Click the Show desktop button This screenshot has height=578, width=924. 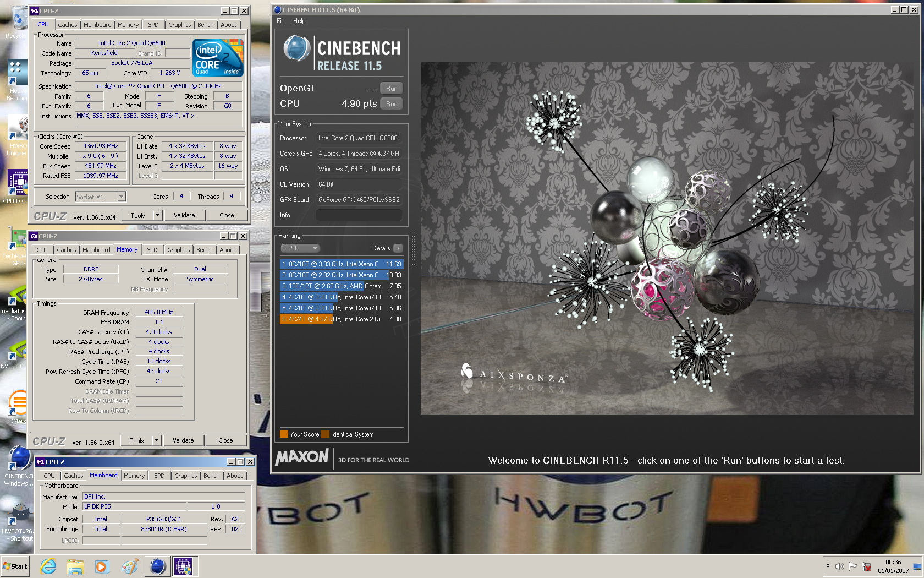pos(917,566)
